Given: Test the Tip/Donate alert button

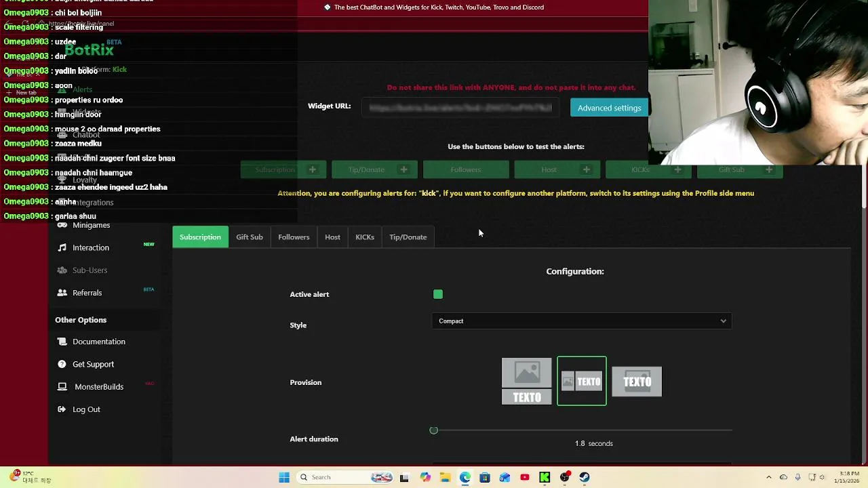Looking at the screenshot, I should (x=374, y=169).
